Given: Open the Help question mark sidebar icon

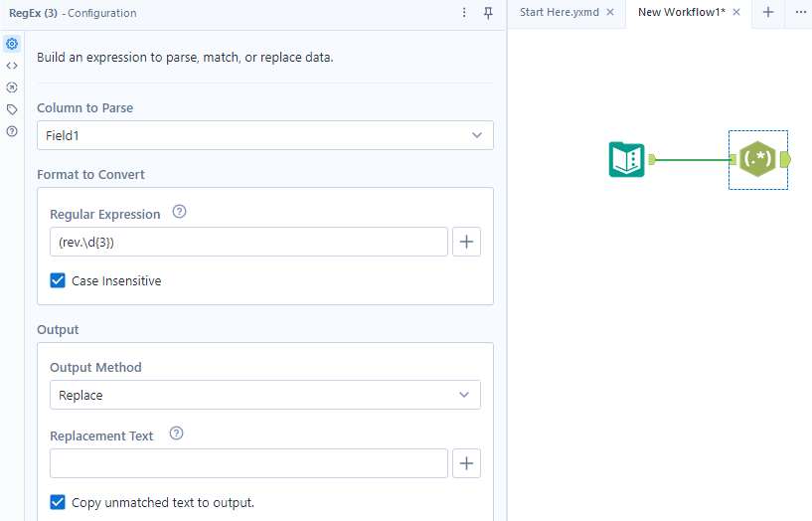Looking at the screenshot, I should point(12,131).
